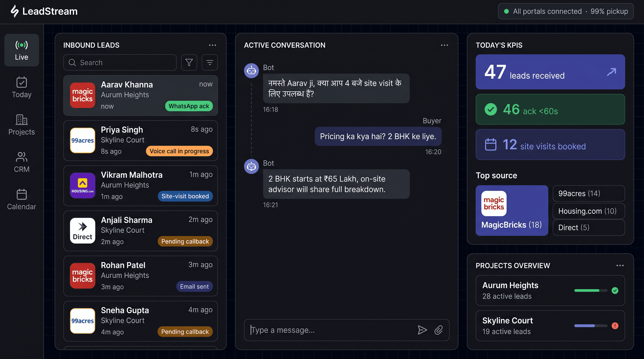The width and height of the screenshot is (644, 359).
Task: Open the 12 site visits booked card
Action: coord(550,144)
